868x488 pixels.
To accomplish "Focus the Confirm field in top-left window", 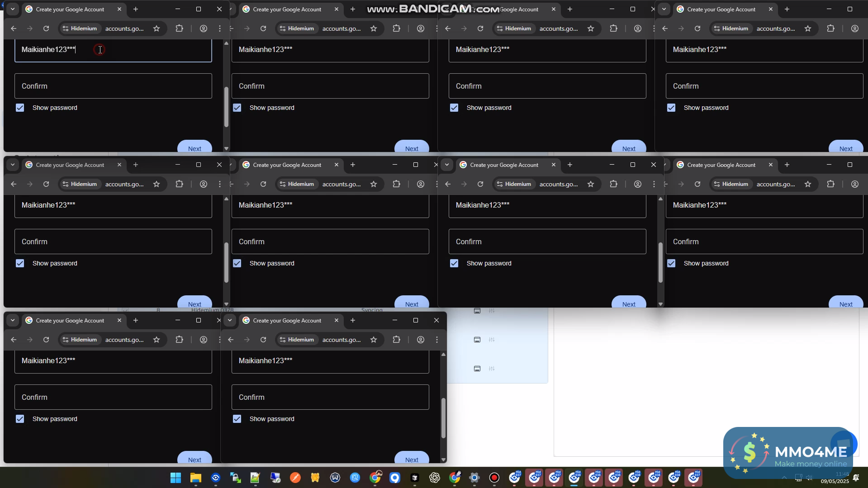I will [x=113, y=86].
